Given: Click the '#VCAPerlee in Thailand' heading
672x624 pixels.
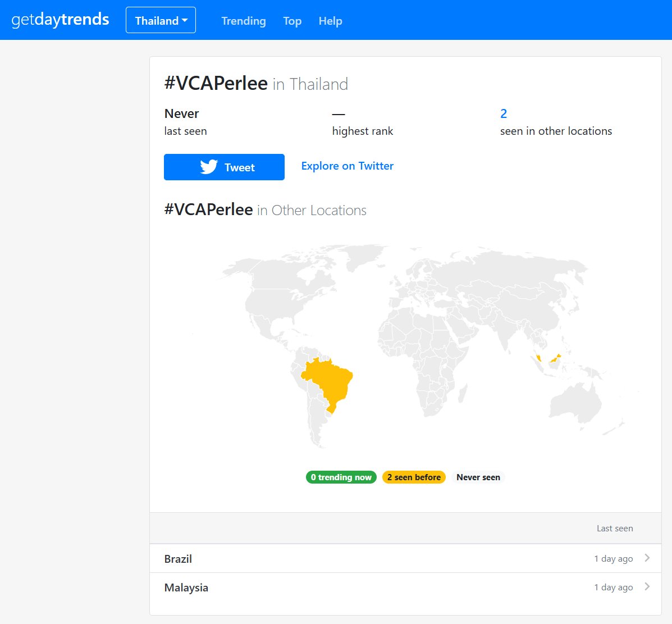Looking at the screenshot, I should tap(257, 84).
